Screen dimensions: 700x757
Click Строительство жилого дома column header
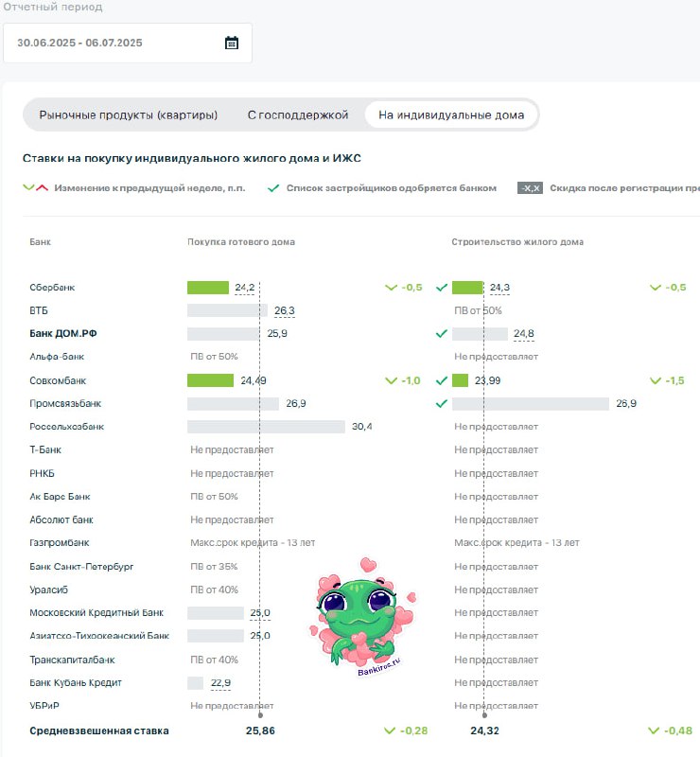(517, 242)
